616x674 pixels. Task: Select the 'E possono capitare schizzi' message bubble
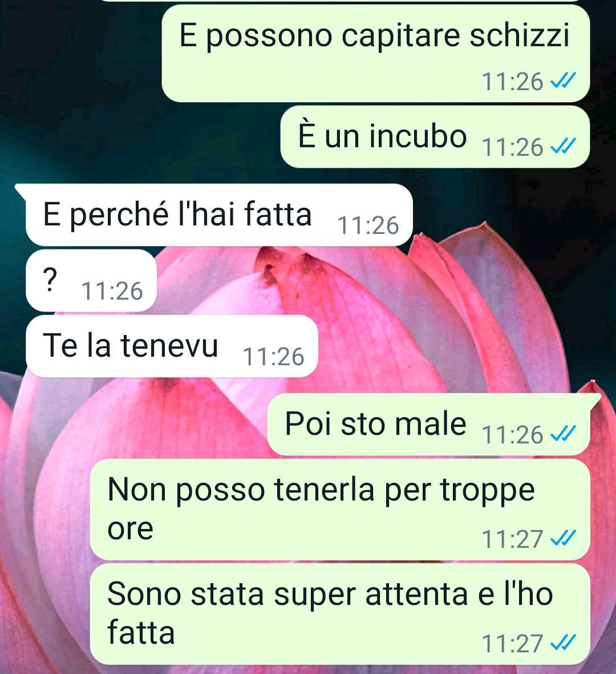pos(375,53)
